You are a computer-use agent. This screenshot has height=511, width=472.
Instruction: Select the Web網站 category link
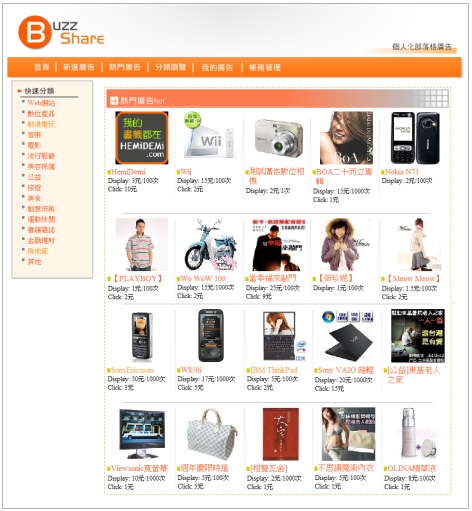click(41, 103)
